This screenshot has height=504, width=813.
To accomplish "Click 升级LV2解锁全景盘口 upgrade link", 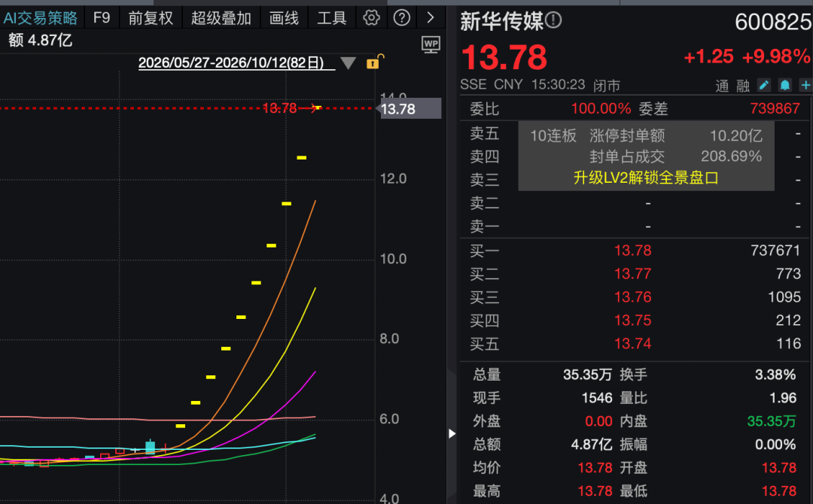I will [646, 178].
